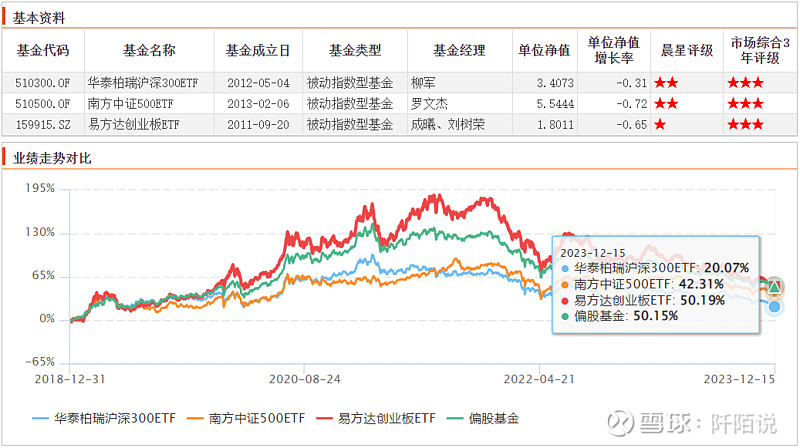Click y-axis label -65%
Image resolution: width=800 pixels, height=448 pixels.
coord(40,362)
